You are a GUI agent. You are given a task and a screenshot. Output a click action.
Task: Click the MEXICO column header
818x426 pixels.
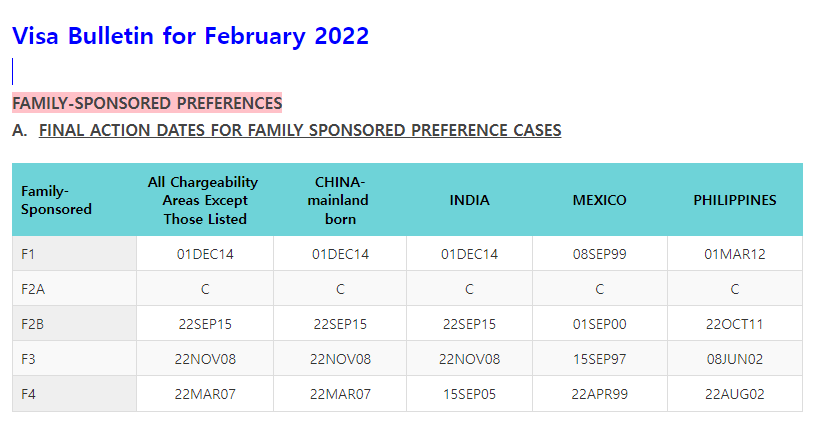[599, 200]
